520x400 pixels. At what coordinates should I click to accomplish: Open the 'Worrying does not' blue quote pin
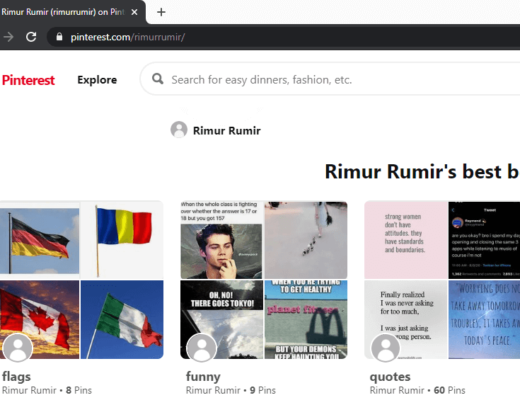(484, 319)
